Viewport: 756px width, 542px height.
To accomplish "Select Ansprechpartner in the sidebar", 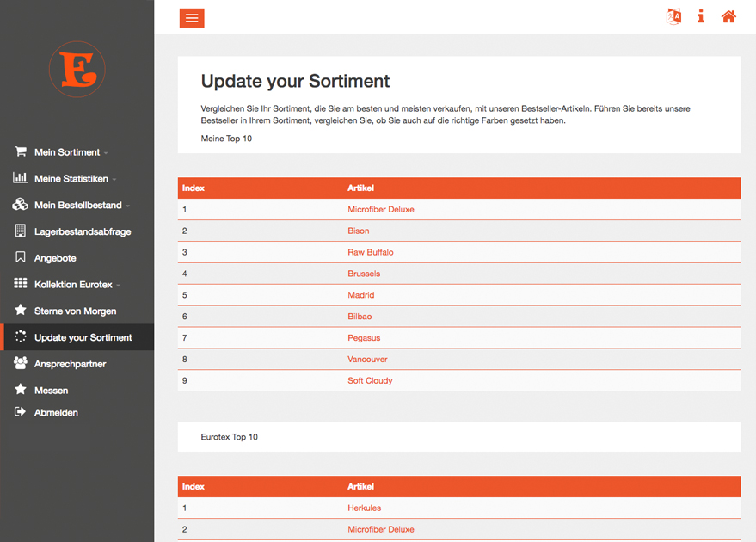I will 69,364.
